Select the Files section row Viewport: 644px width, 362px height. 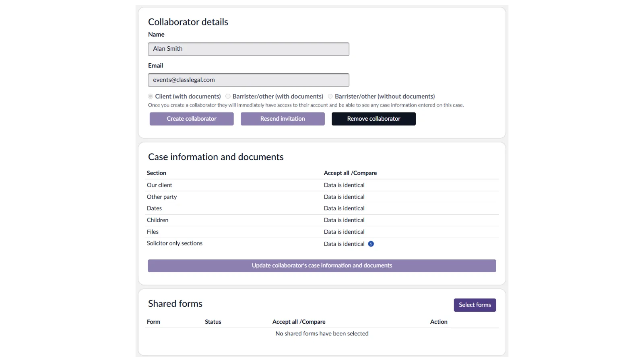click(153, 232)
